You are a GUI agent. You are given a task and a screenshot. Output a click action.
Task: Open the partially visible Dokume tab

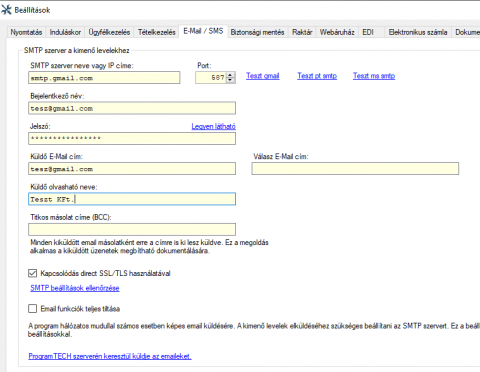(466, 32)
